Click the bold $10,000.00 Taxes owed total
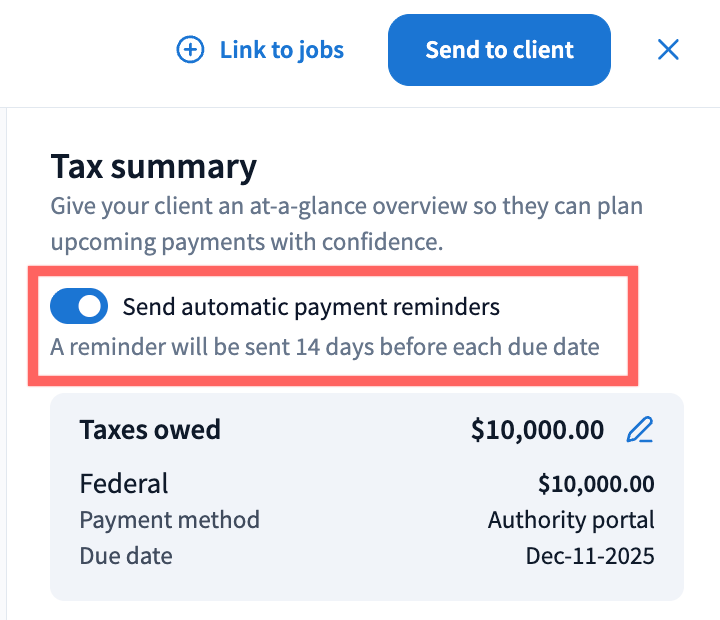Image resolution: width=720 pixels, height=620 pixels. pos(537,430)
